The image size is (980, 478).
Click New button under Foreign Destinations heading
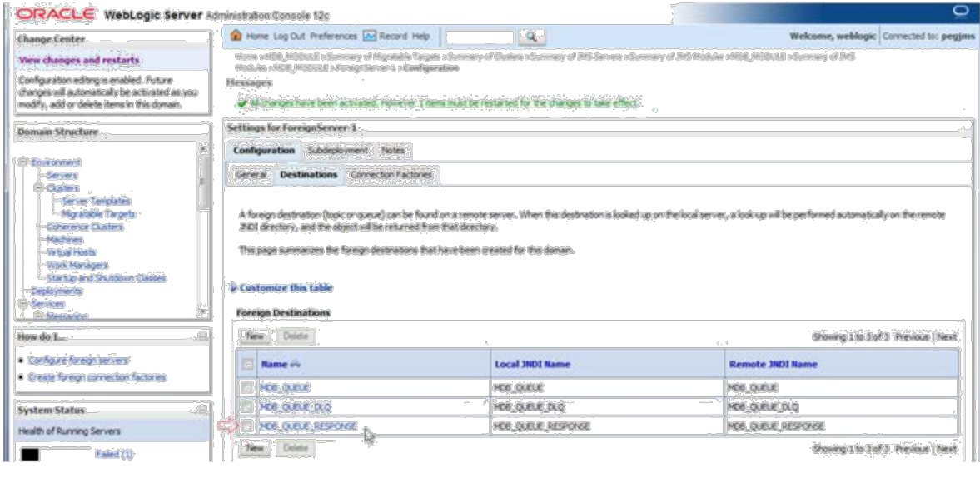255,336
